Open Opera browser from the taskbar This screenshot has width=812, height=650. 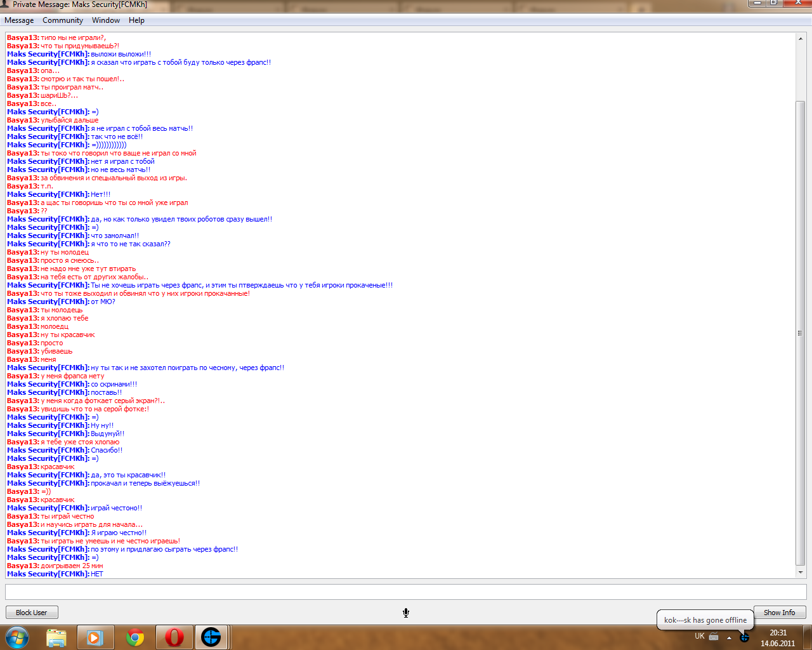point(174,637)
